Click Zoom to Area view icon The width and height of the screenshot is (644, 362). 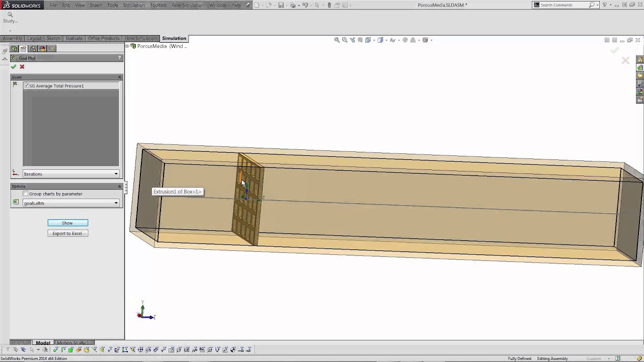(x=345, y=40)
